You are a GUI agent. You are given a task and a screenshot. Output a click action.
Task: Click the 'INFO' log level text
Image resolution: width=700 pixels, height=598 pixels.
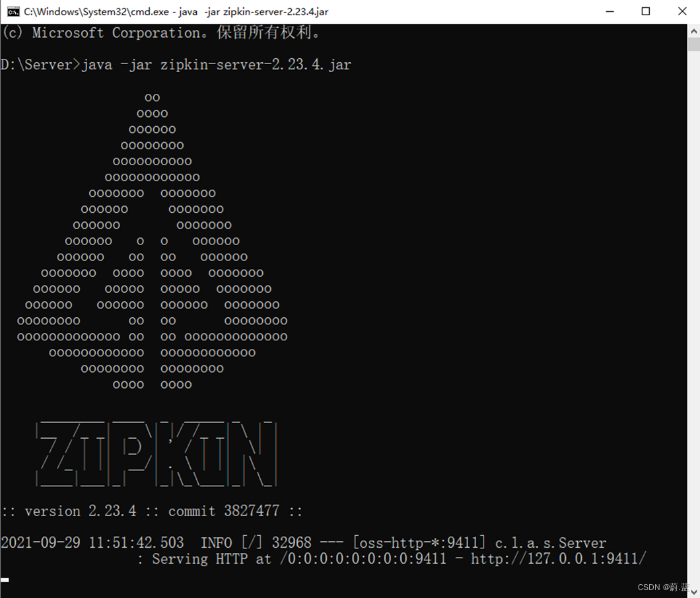217,543
